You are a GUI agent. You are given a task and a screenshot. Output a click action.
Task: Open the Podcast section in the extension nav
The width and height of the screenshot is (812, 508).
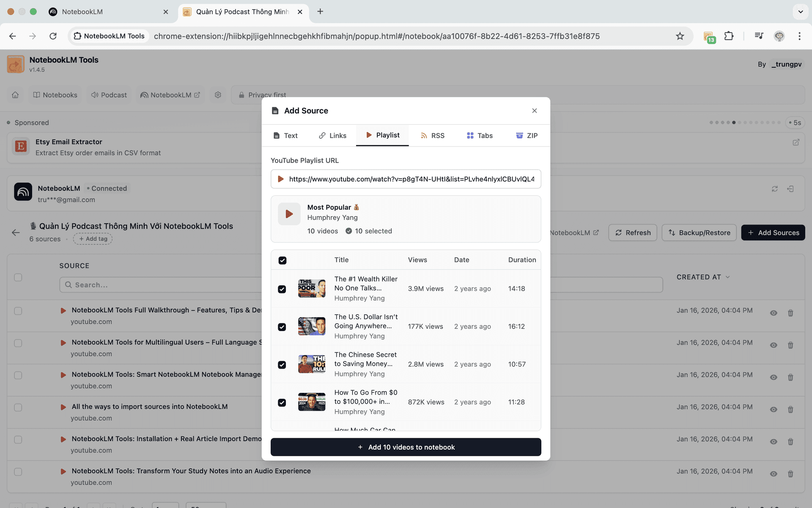point(108,95)
